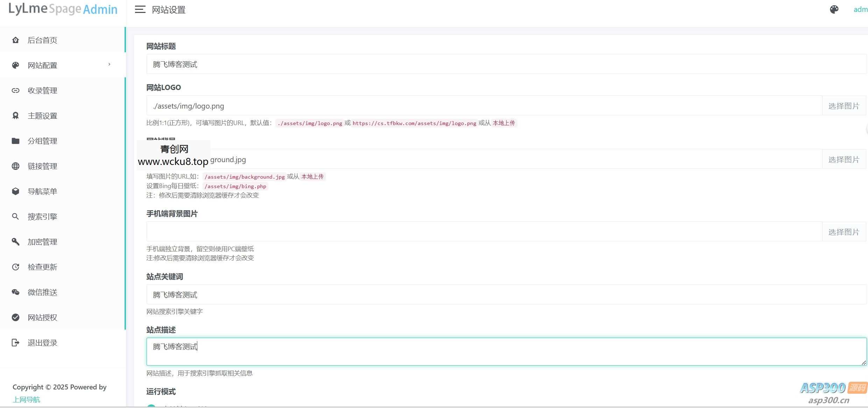Open the 加密管理 sidebar item
The width and height of the screenshot is (868, 408).
(x=42, y=242)
